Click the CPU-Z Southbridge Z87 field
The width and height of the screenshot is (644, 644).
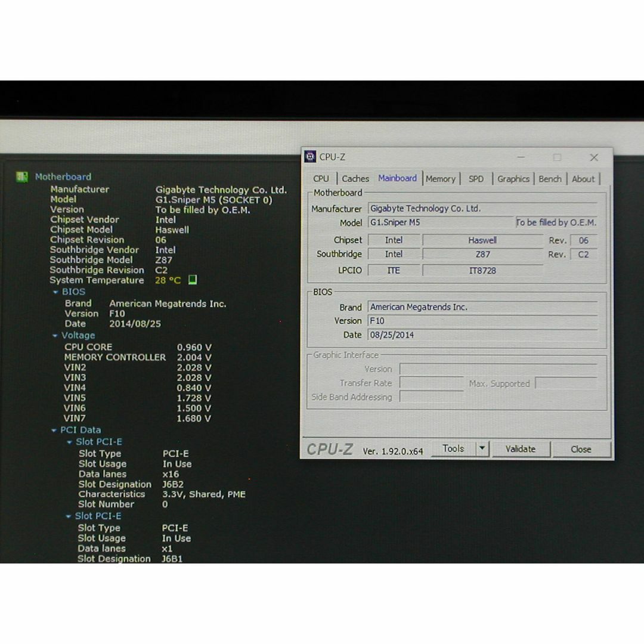coord(482,254)
